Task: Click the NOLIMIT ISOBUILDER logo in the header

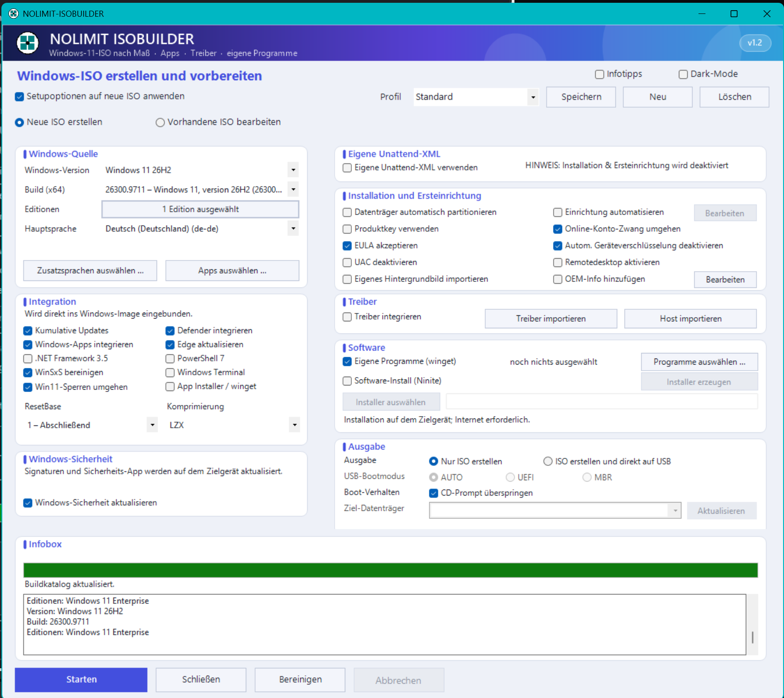Action: [x=28, y=43]
